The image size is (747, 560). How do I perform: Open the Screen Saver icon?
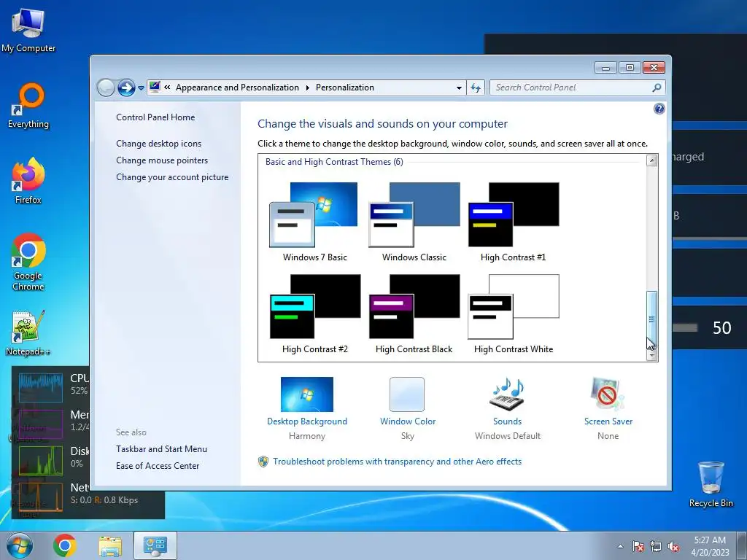point(608,394)
